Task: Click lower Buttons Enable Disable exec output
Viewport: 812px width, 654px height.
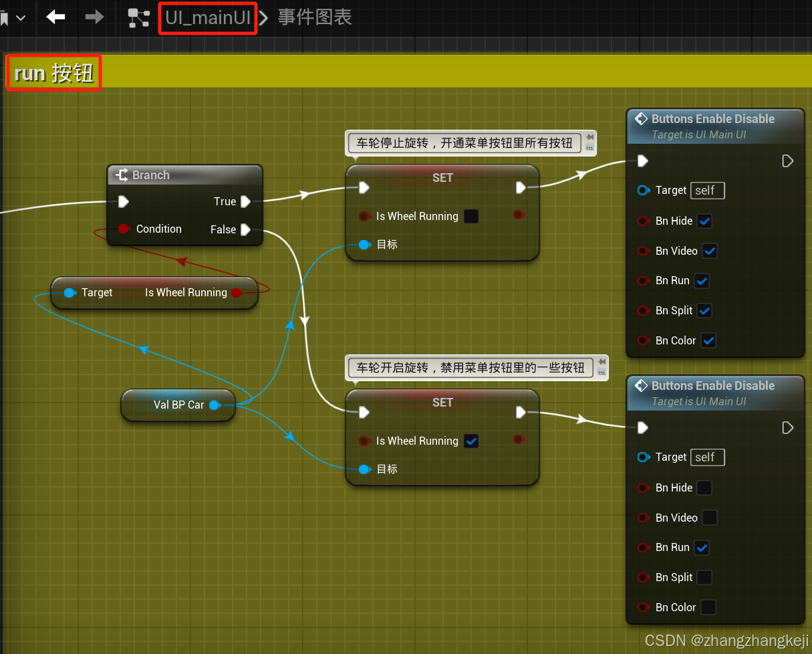Action: (x=787, y=427)
